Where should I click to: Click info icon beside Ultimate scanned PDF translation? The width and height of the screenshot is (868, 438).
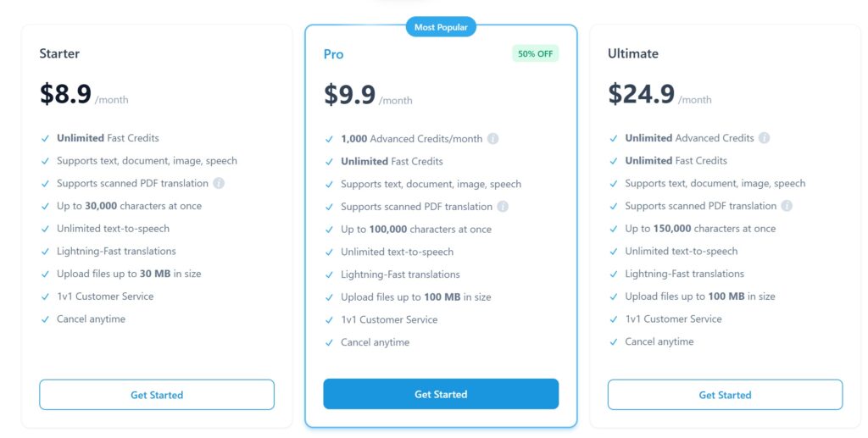pos(787,206)
